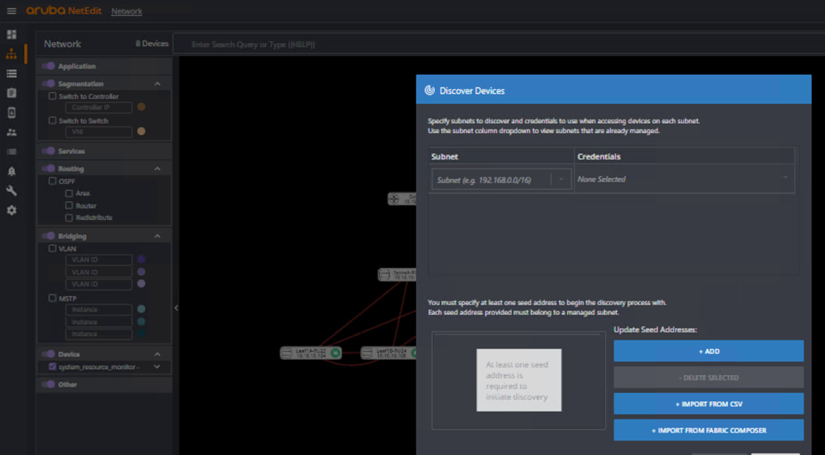The image size is (825, 455).
Task: Uncheck the system_resource_monitor checkbox
Action: [52, 367]
